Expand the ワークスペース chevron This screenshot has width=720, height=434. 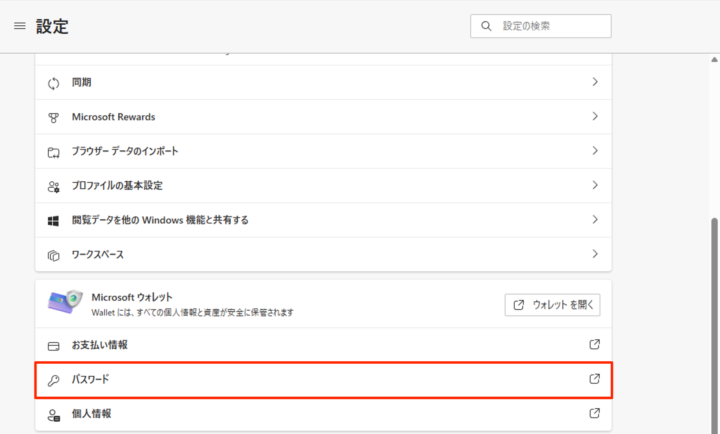(595, 254)
